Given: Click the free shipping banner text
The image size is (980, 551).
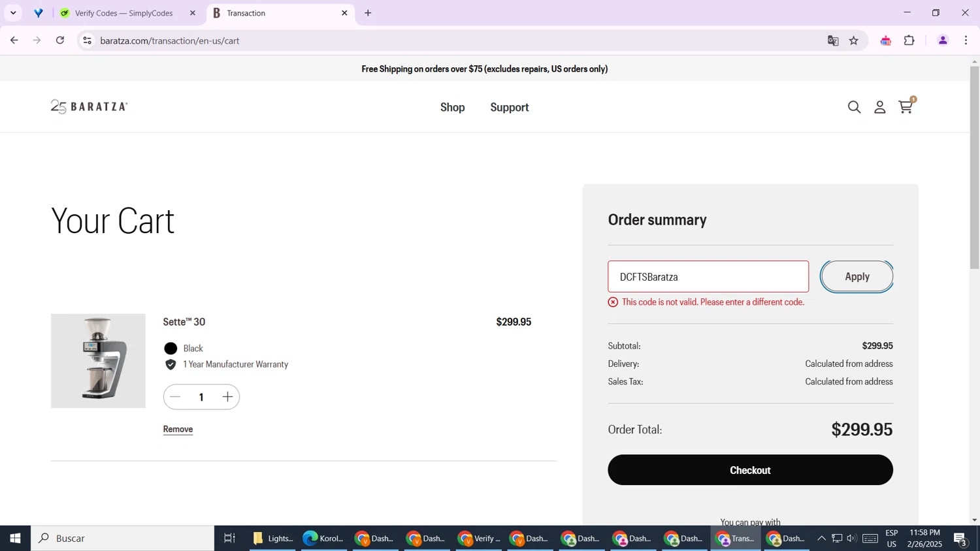Looking at the screenshot, I should pos(485,69).
